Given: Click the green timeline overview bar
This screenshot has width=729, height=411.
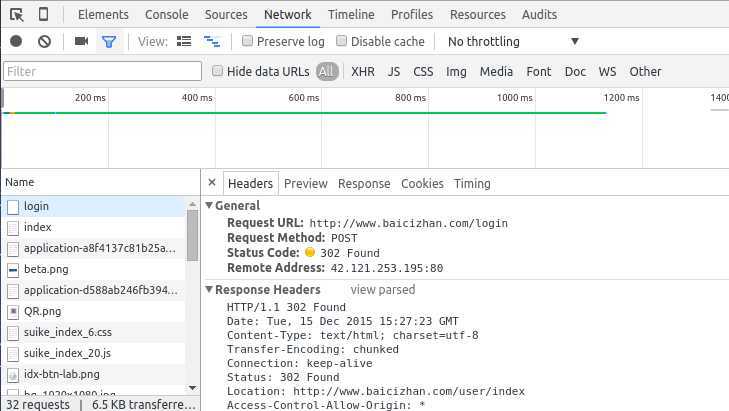Looking at the screenshot, I should coord(305,113).
